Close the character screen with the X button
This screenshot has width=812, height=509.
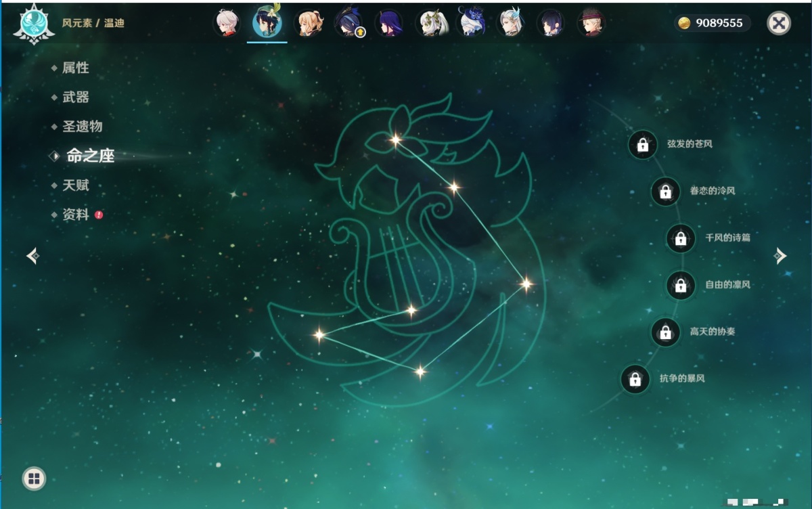tap(779, 24)
